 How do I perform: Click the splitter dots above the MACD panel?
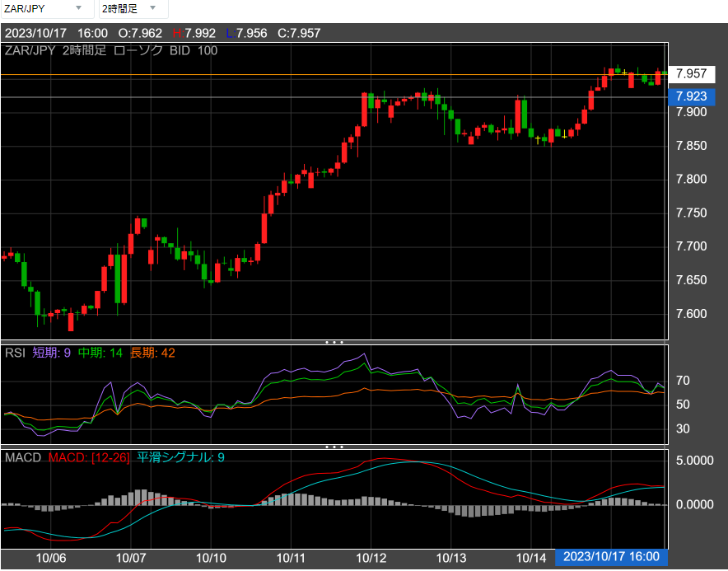[334, 446]
